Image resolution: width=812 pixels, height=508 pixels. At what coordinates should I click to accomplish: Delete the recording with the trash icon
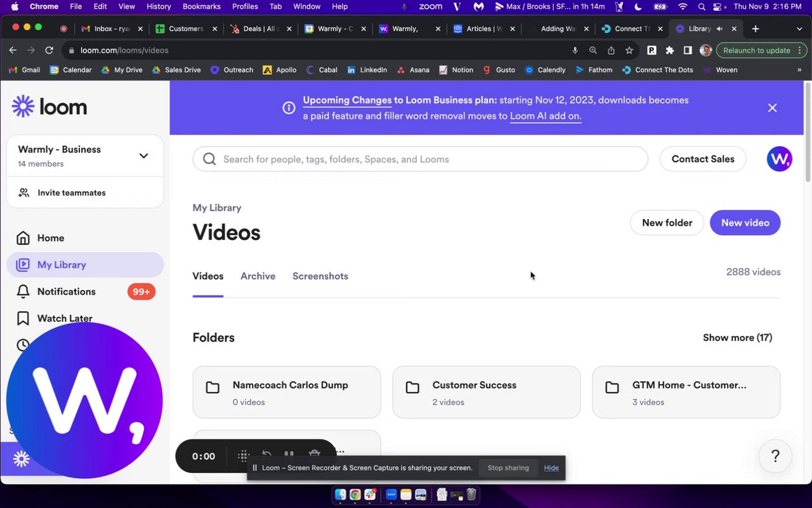(x=314, y=455)
